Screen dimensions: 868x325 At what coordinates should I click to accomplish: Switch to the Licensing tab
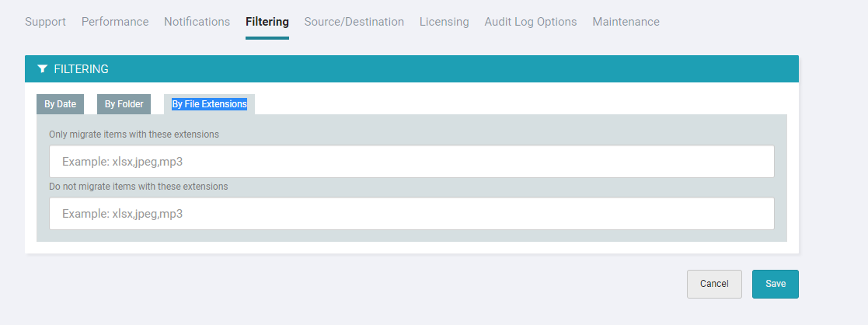[444, 22]
